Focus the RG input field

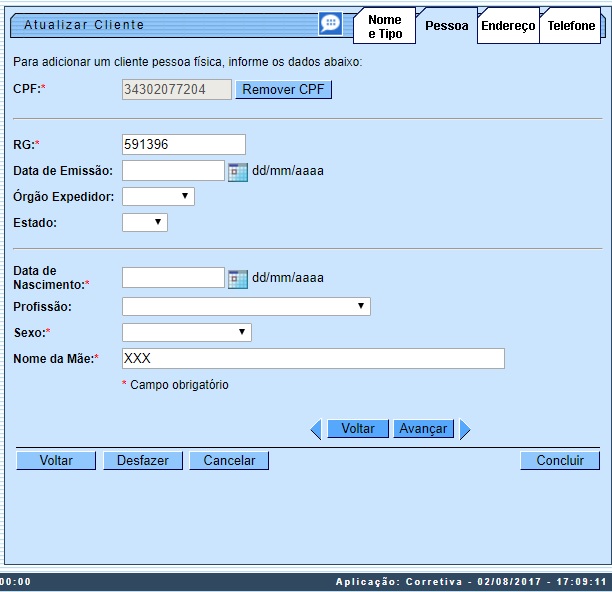[183, 144]
